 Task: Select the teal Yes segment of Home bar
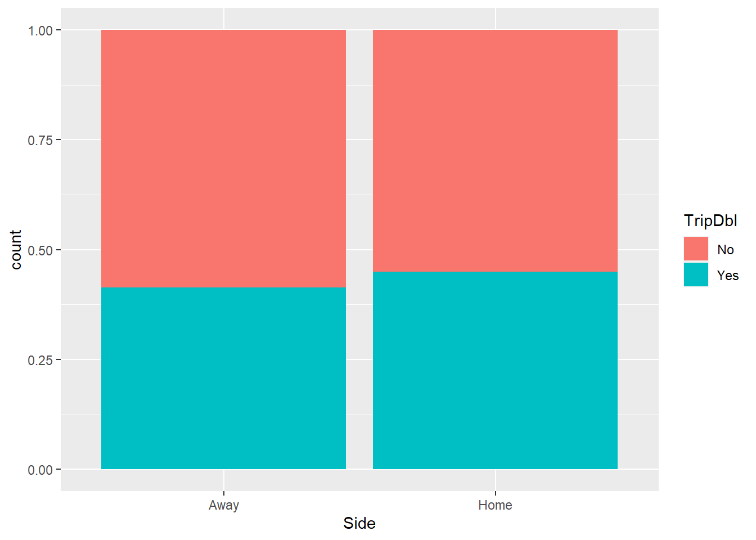[495, 370]
